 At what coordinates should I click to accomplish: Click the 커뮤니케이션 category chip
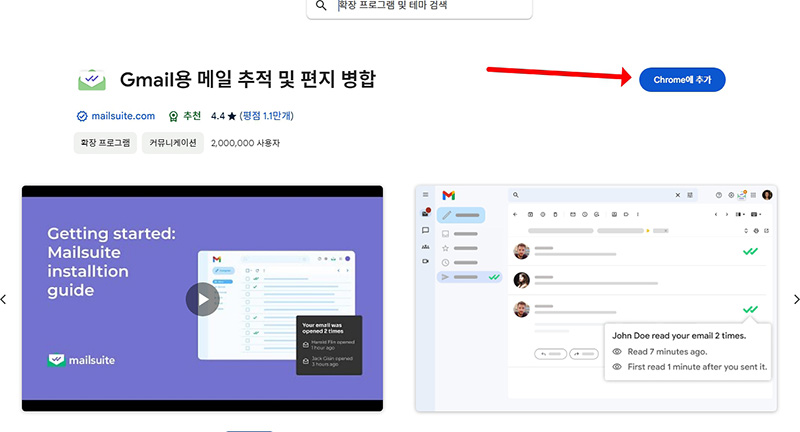pyautogui.click(x=172, y=143)
